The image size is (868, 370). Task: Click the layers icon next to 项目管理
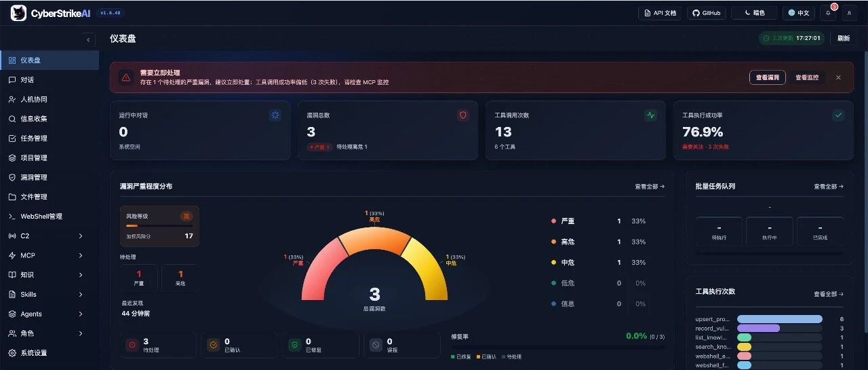(x=12, y=158)
